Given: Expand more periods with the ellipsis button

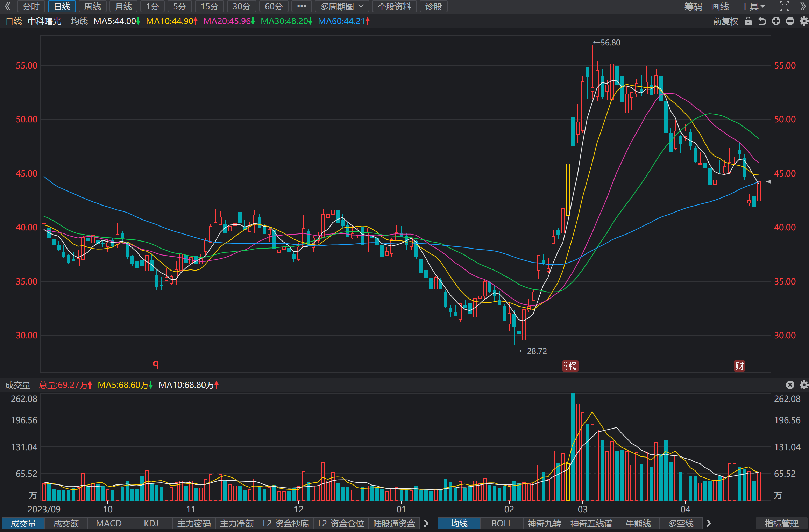Looking at the screenshot, I should pyautogui.click(x=301, y=6).
